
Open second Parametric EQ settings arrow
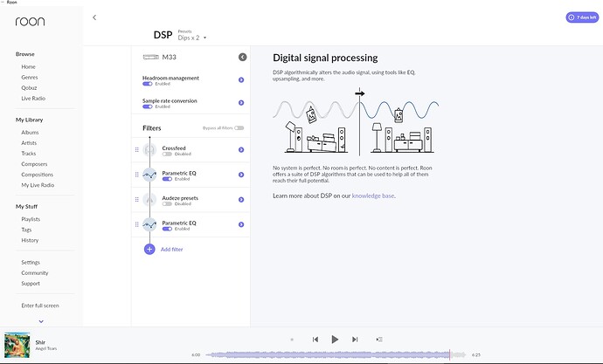point(241,224)
